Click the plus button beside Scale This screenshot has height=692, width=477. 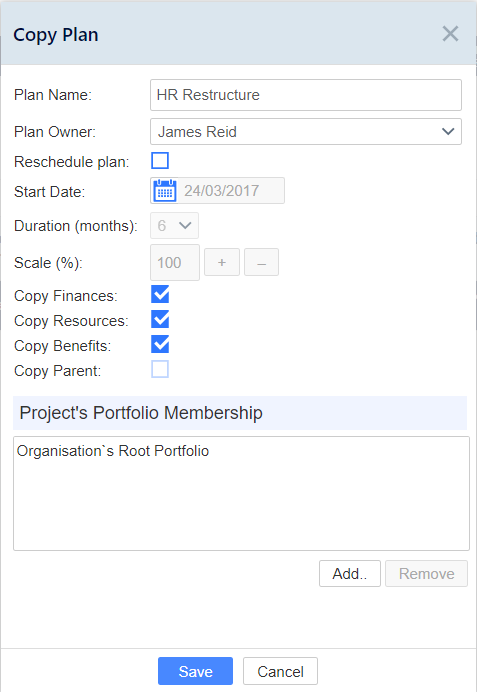tap(222, 262)
